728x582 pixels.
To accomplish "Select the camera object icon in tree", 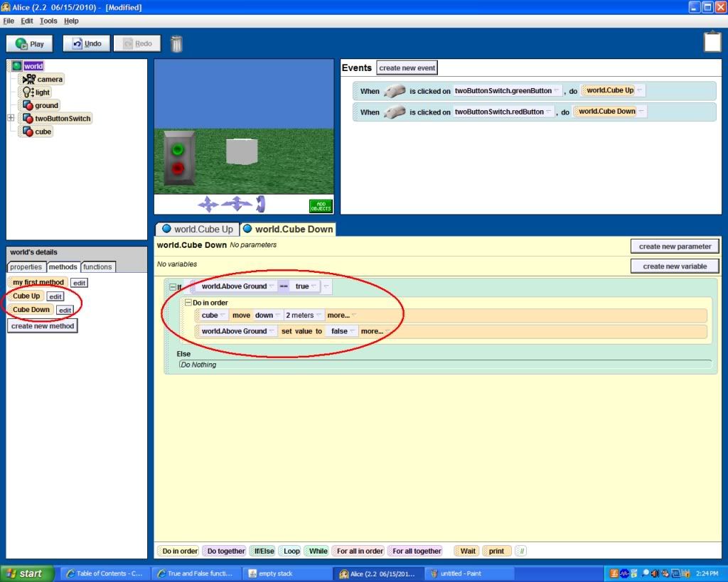I will 28,79.
